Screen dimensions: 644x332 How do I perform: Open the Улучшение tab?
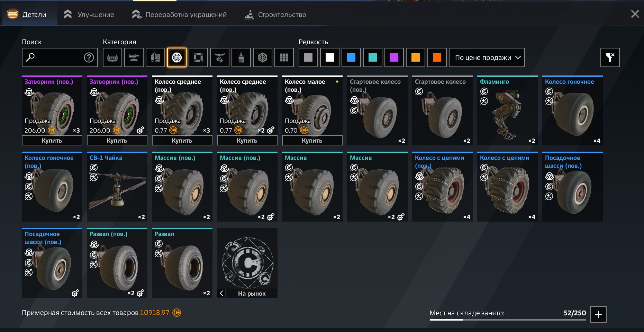[x=89, y=15]
